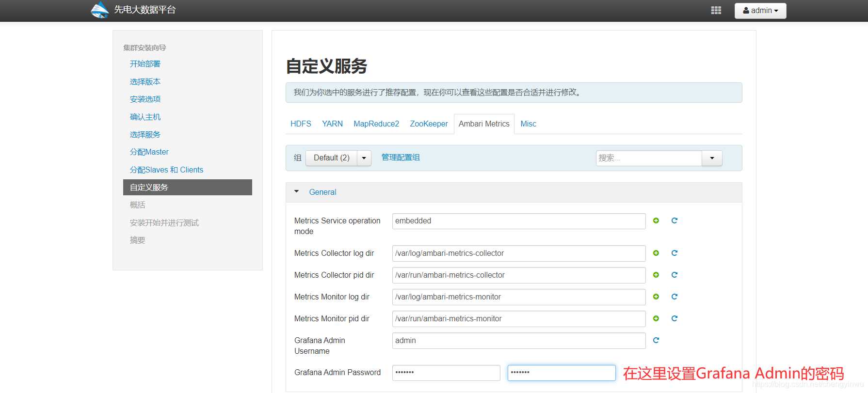Click the Metrics Monitor pid dir field

click(519, 319)
